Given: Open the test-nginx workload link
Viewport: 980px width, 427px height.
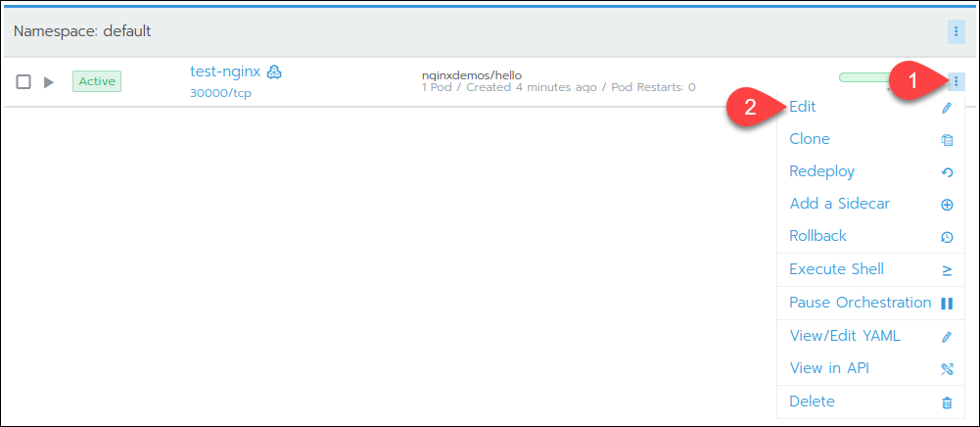Looking at the screenshot, I should tap(225, 71).
